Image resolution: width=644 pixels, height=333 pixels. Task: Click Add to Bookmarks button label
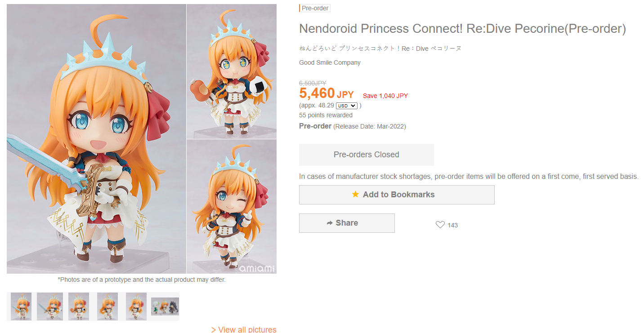point(398,195)
